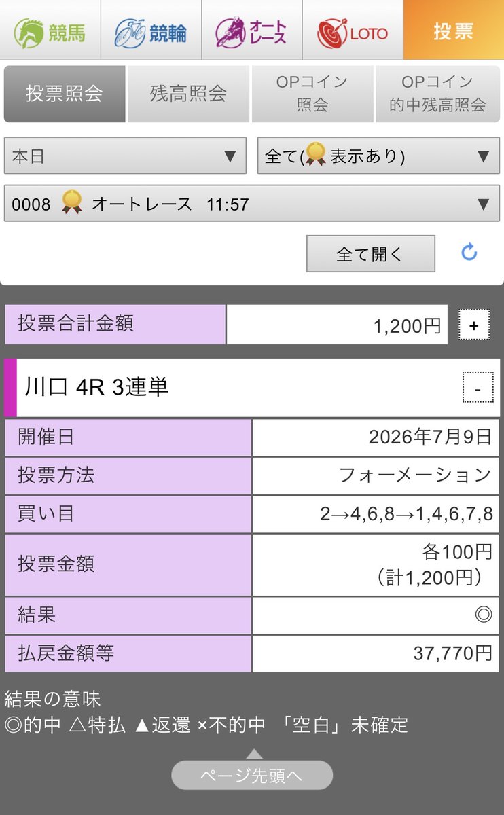
Task: Click the フォーメーション value
Action: pos(416,475)
